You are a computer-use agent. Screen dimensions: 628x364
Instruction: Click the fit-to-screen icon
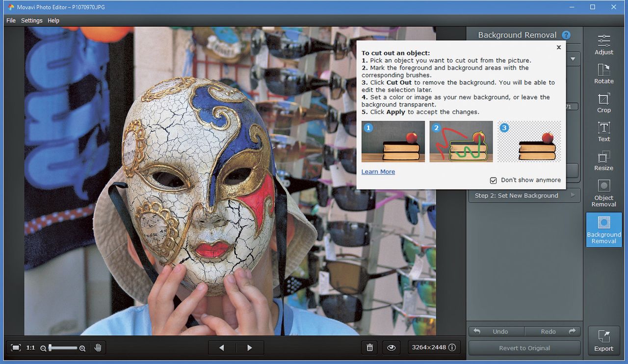[16, 348]
